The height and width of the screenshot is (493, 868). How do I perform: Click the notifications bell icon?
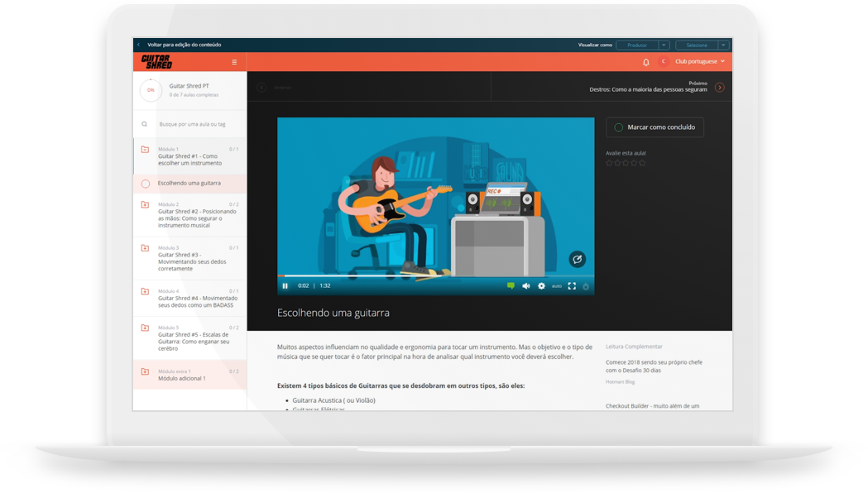(646, 62)
